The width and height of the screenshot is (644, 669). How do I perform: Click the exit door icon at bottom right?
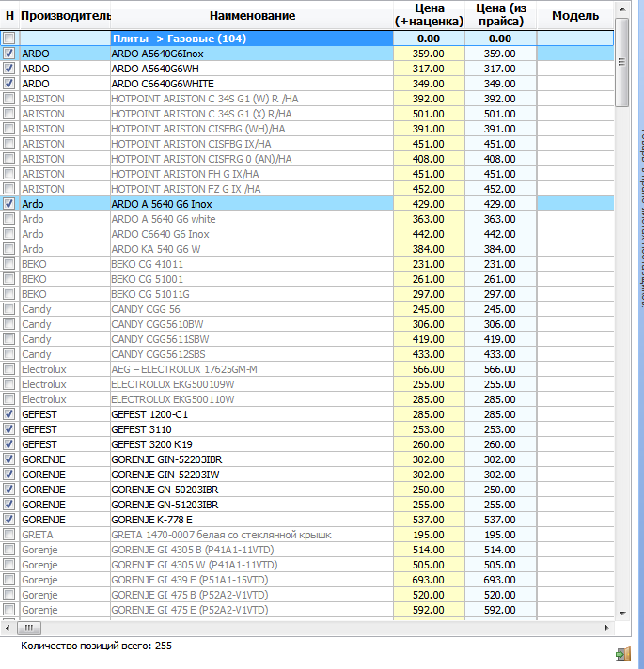(623, 654)
